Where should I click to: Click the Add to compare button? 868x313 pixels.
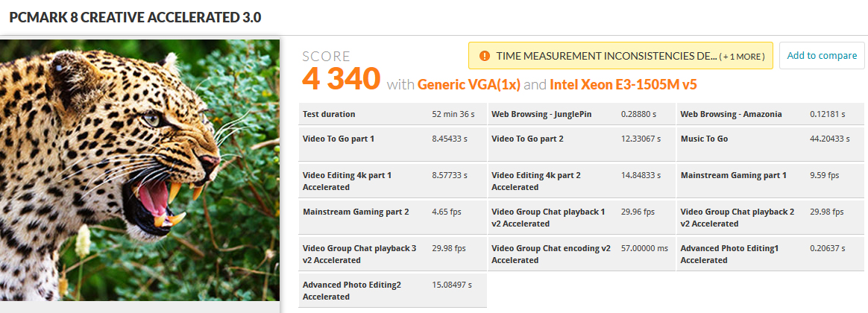[x=822, y=56]
